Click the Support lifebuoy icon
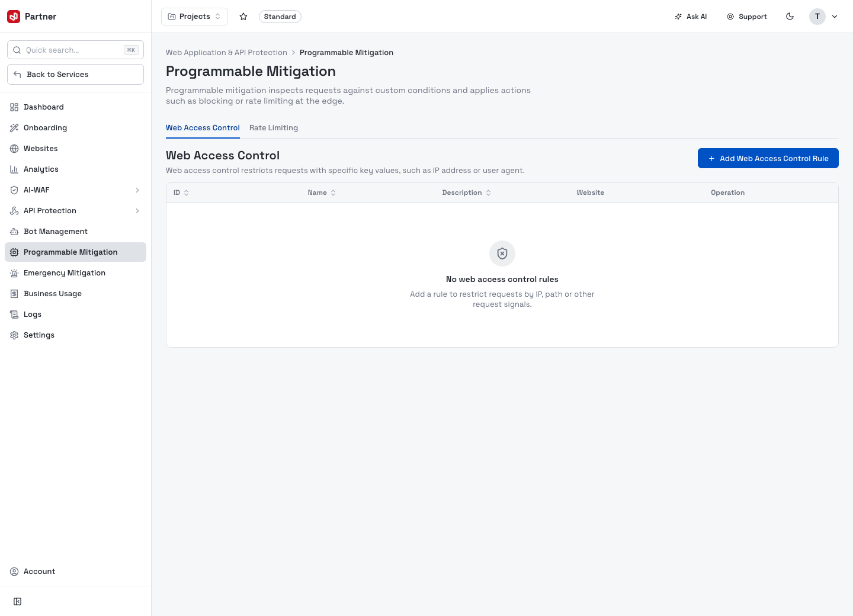Image resolution: width=853 pixels, height=616 pixels. click(730, 17)
